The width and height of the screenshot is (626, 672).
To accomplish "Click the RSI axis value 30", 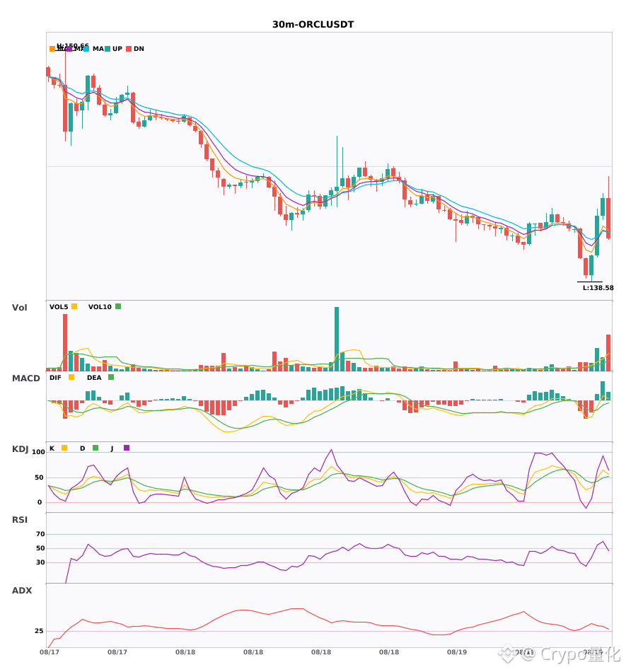I will click(40, 562).
